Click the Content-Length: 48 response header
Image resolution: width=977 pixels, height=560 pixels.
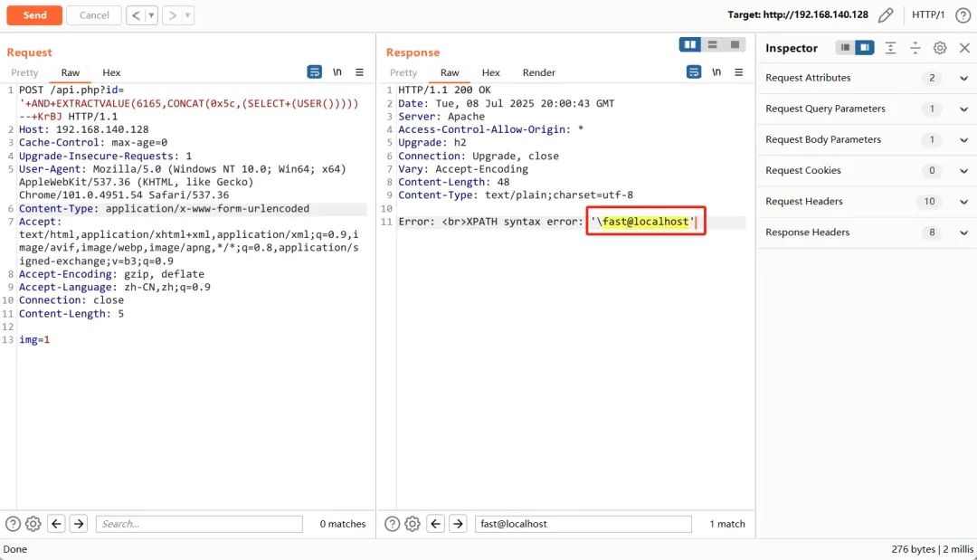click(453, 183)
